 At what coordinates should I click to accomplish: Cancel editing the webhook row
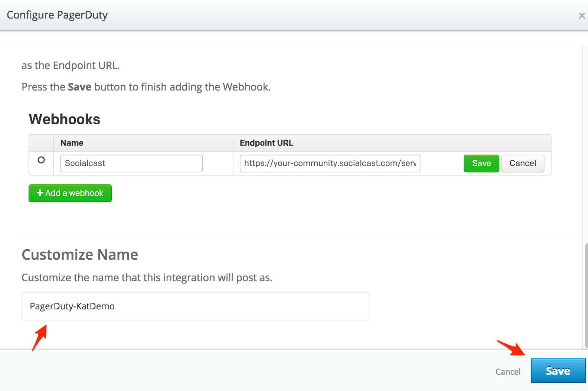pos(523,163)
